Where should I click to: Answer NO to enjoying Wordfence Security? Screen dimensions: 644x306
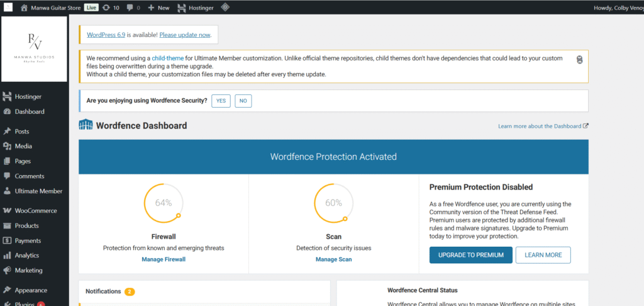[243, 101]
